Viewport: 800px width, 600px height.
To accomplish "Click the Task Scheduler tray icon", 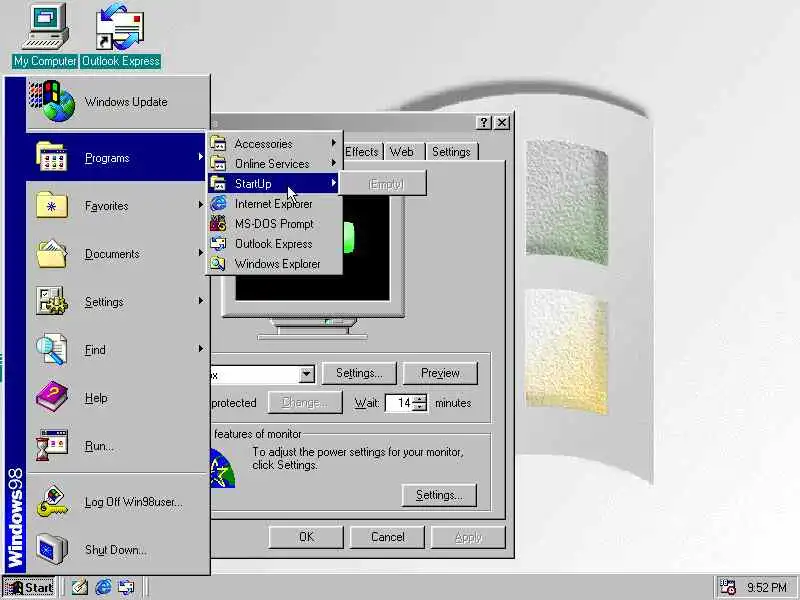I will tap(727, 587).
